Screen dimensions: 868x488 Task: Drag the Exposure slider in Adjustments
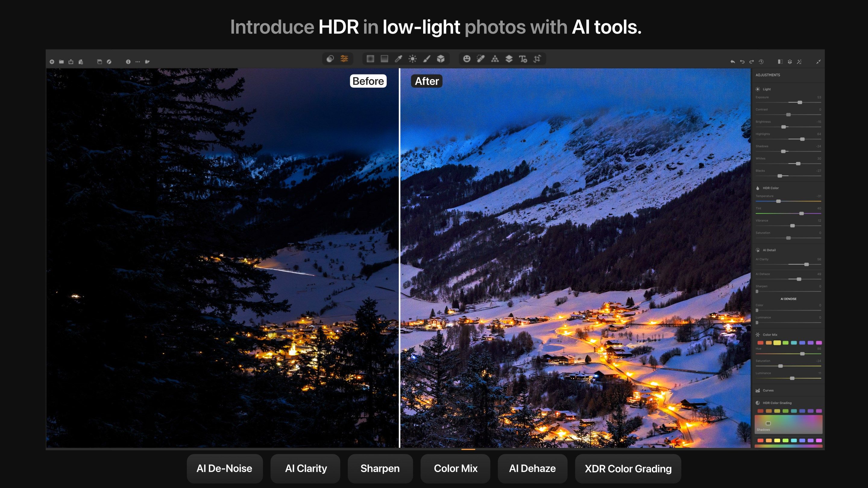(x=801, y=102)
